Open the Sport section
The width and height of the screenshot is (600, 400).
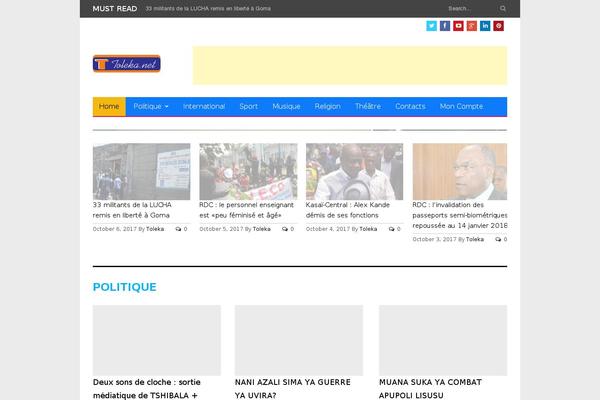(x=248, y=106)
